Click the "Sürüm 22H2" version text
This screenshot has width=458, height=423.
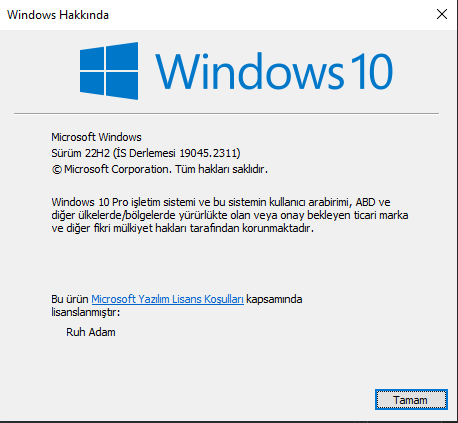tap(80, 153)
